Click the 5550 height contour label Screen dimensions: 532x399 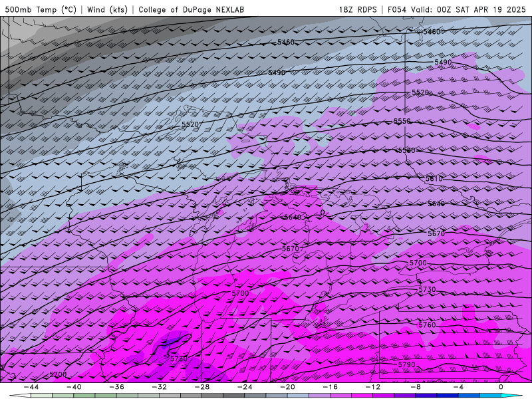tap(402, 121)
